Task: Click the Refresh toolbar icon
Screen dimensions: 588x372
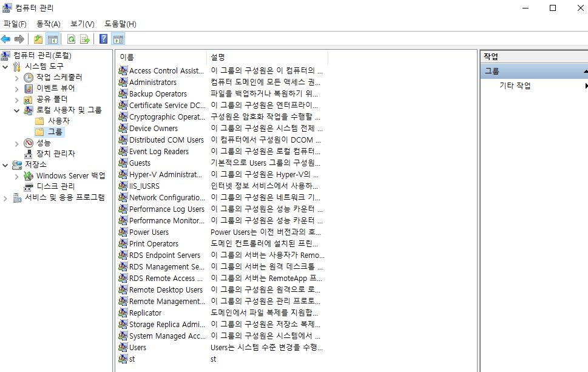Action: click(x=71, y=39)
